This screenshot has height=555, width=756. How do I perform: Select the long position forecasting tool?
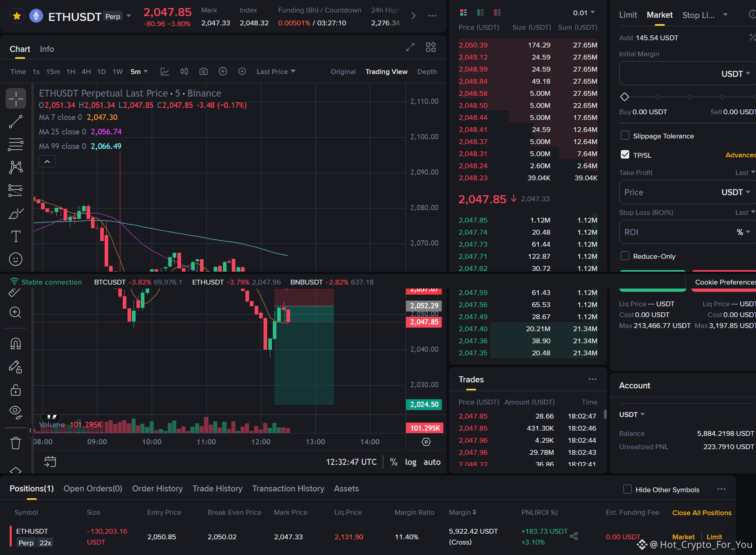(x=16, y=190)
